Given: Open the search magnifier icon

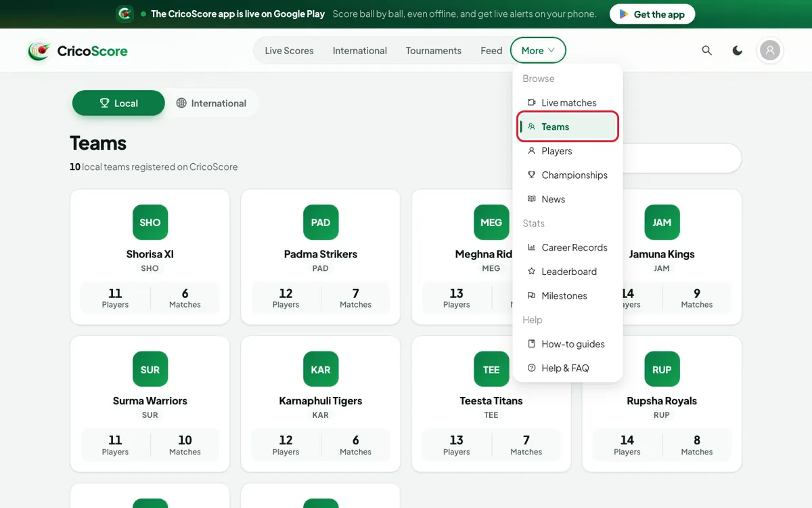Looking at the screenshot, I should tap(707, 51).
